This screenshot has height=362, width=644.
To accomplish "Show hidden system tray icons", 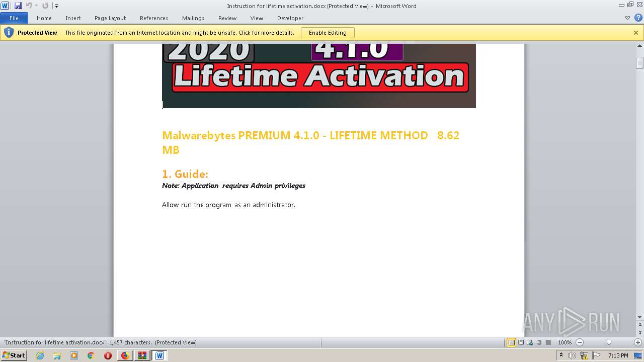I will point(561,355).
